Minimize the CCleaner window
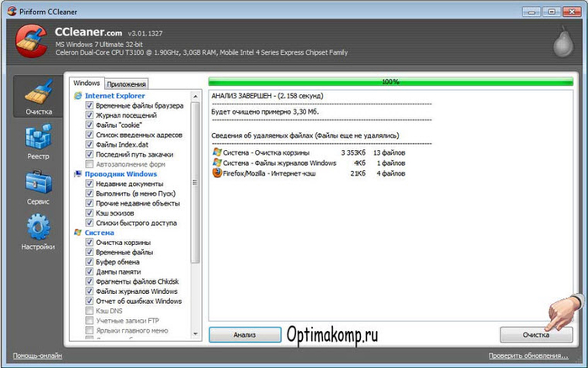The height and width of the screenshot is (368, 588). pyautogui.click(x=532, y=12)
